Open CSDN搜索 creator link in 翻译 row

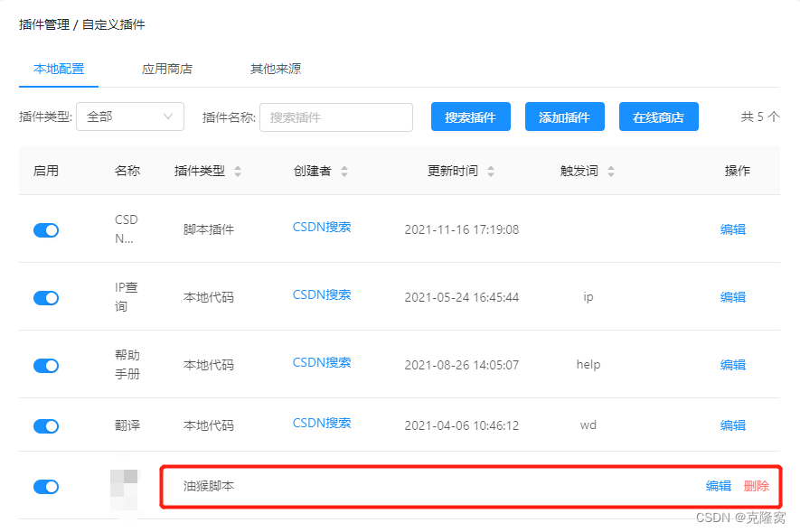point(322,423)
